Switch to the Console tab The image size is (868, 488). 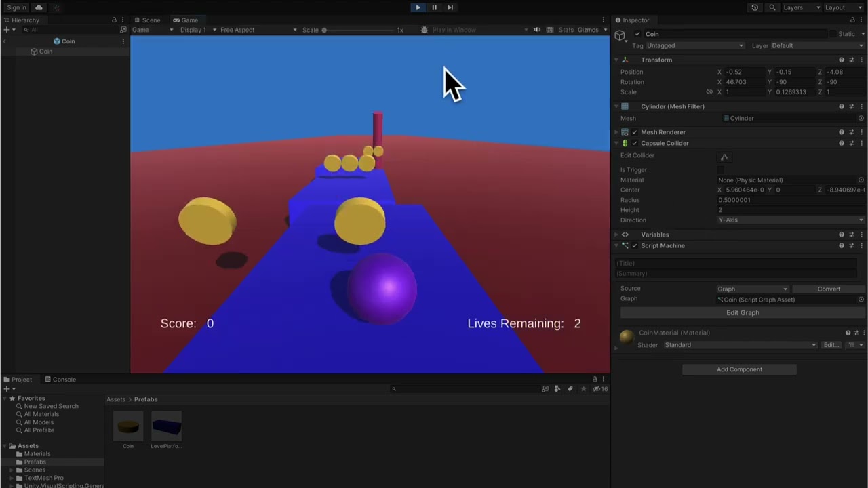coord(60,380)
